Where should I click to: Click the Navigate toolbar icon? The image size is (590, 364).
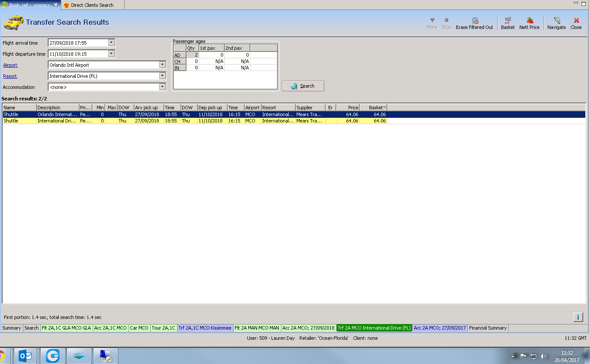[557, 20]
